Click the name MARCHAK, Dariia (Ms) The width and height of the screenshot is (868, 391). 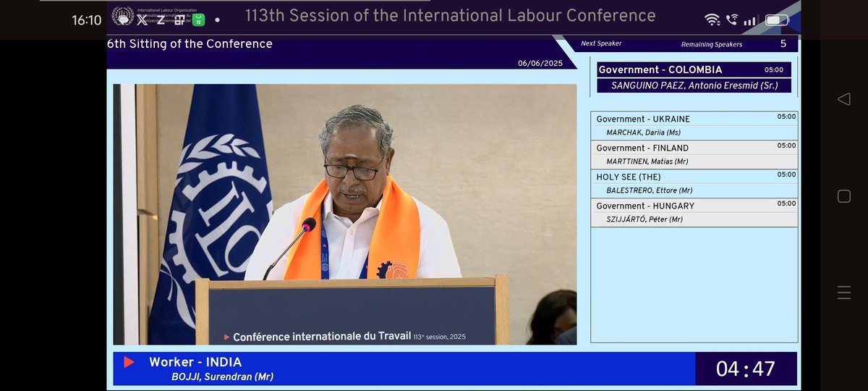(644, 133)
